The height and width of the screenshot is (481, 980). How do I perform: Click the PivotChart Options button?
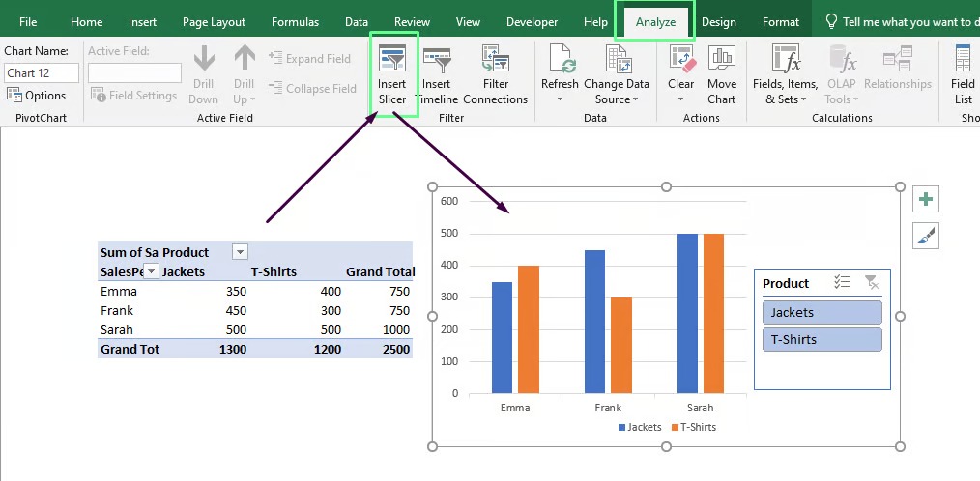click(37, 95)
